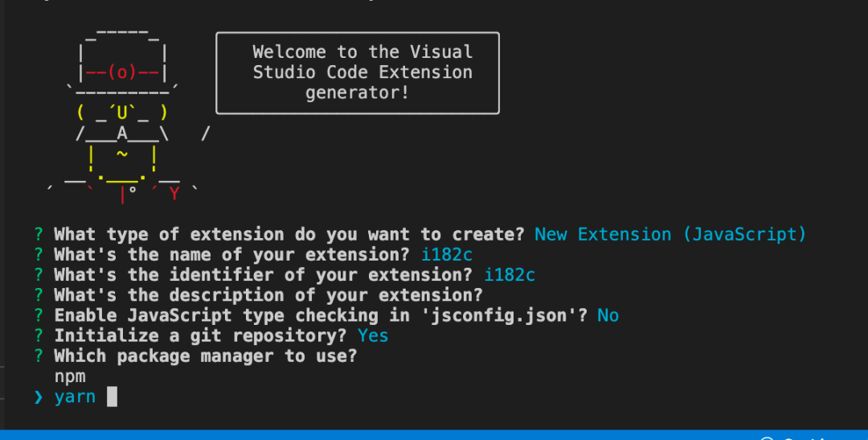868x440 pixels.
Task: Click the 'What's the description of your extension?' line
Action: pos(268,295)
